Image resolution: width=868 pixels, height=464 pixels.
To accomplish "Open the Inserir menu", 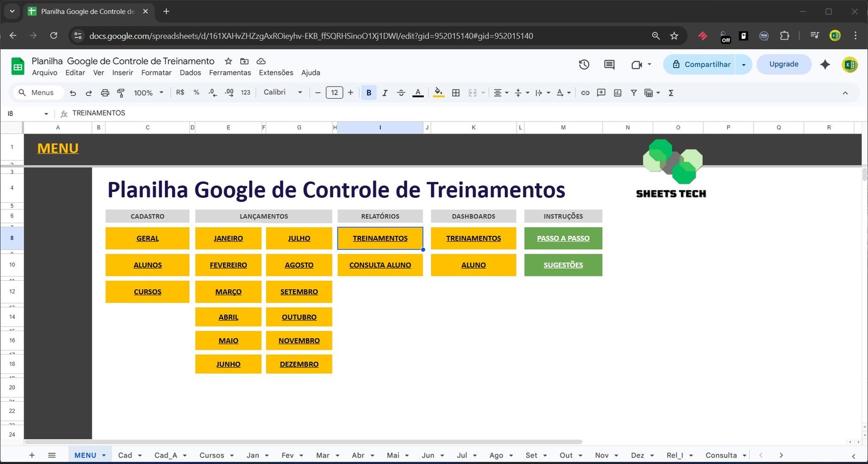I will (123, 73).
